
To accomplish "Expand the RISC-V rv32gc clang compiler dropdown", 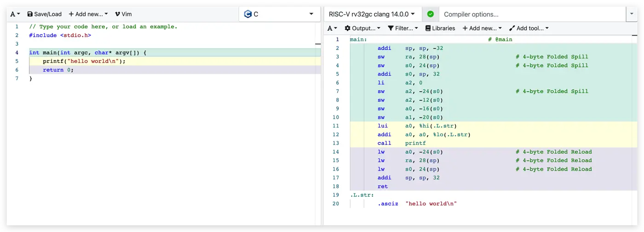I will [x=373, y=14].
